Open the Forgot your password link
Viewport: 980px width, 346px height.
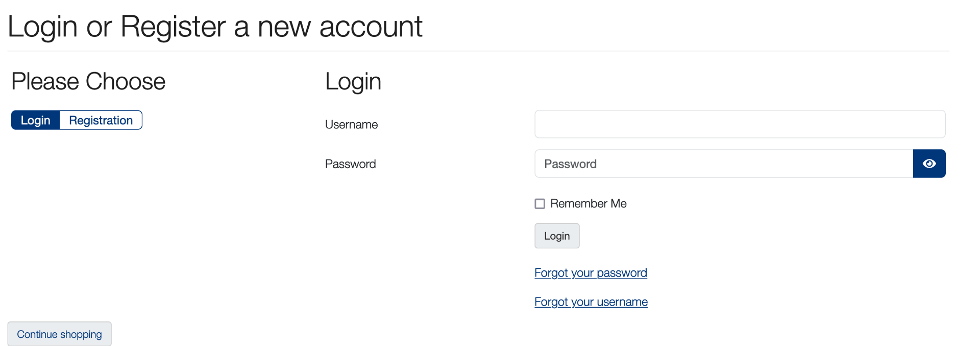[x=591, y=273]
